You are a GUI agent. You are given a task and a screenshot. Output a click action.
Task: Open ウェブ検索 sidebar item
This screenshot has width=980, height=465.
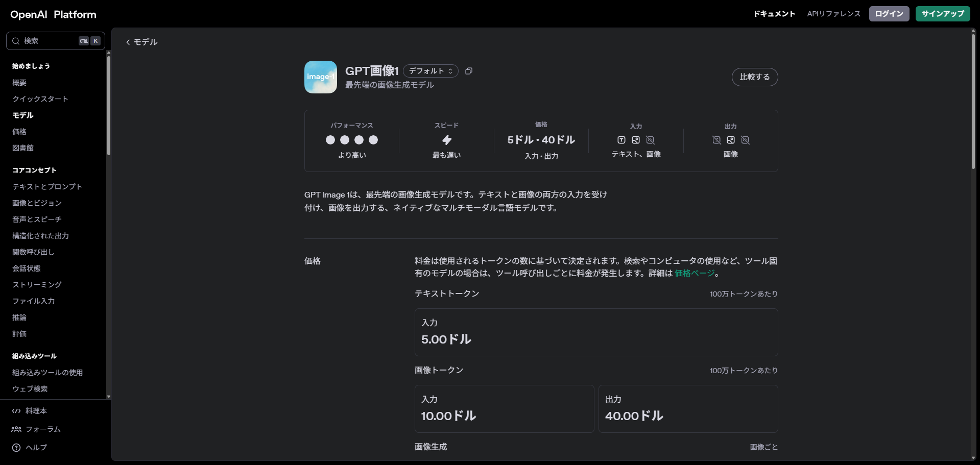(30, 389)
